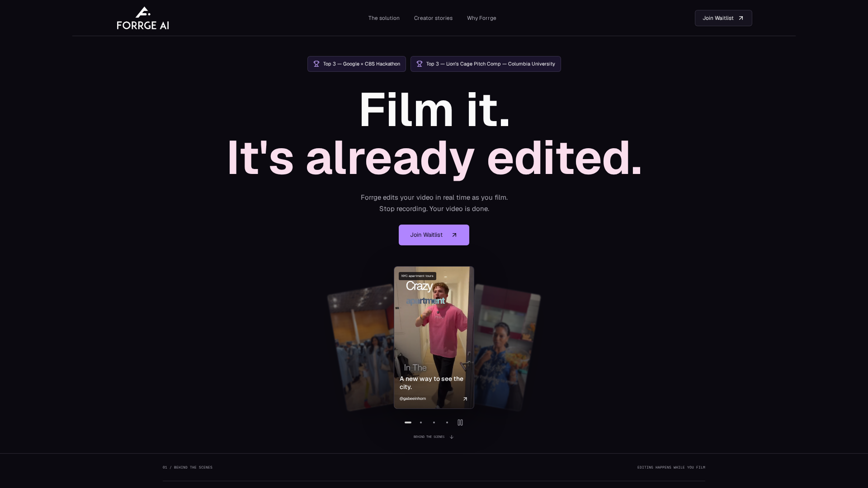868x488 pixels.
Task: Click '01 / BEHIND THE SCENES' label
Action: pos(188,467)
